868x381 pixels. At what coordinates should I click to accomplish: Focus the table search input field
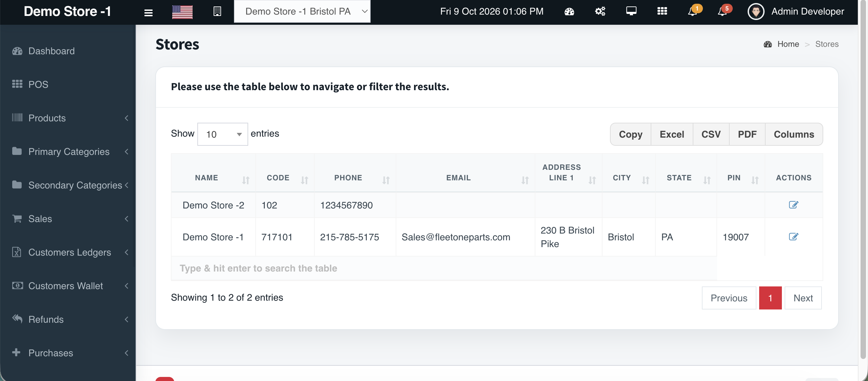pos(444,268)
